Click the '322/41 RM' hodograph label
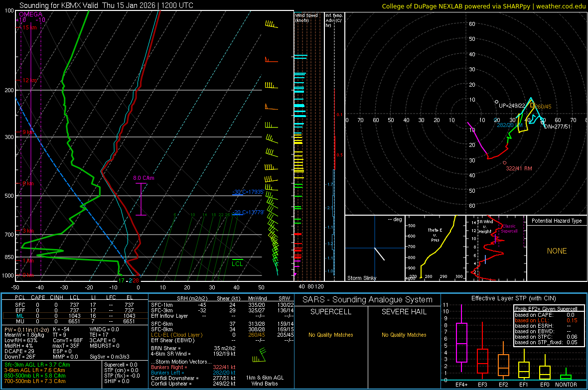Image resolution: width=588 pixels, height=390 pixels. 519,168
